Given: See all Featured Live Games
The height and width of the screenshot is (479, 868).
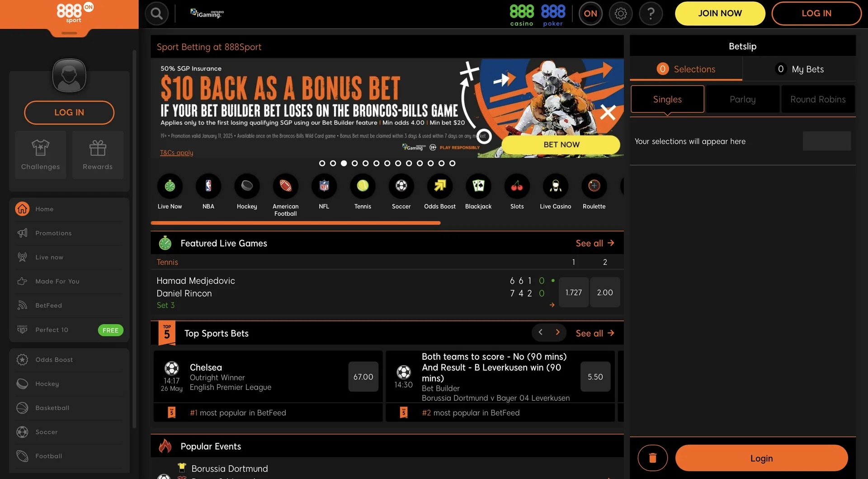Looking at the screenshot, I should [595, 243].
